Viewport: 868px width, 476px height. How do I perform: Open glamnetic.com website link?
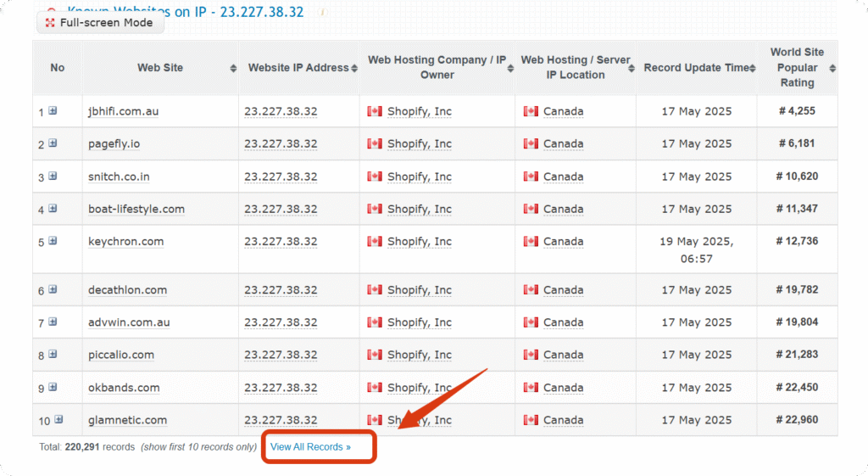pos(127,420)
